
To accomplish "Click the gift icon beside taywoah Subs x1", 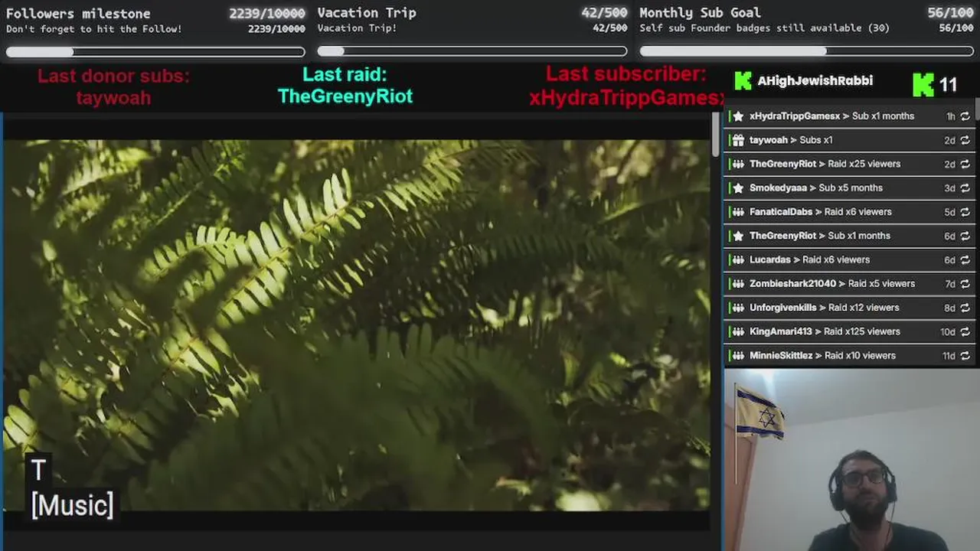I will [738, 140].
